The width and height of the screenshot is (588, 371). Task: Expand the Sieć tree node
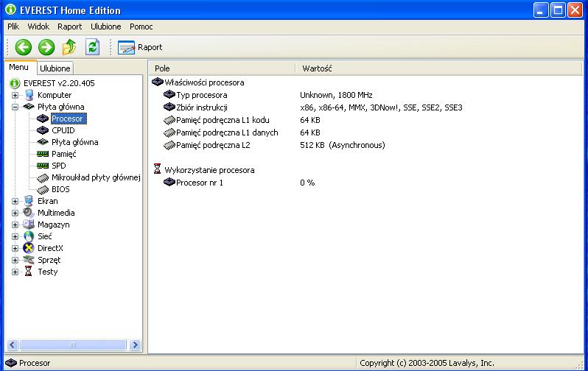[15, 236]
